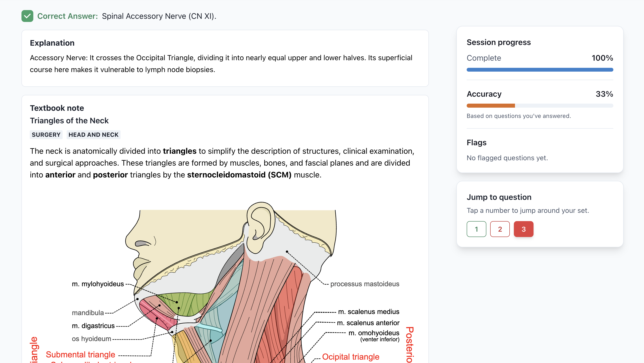Select the SURGERY tag
Image resolution: width=644 pixels, height=363 pixels.
coord(46,135)
